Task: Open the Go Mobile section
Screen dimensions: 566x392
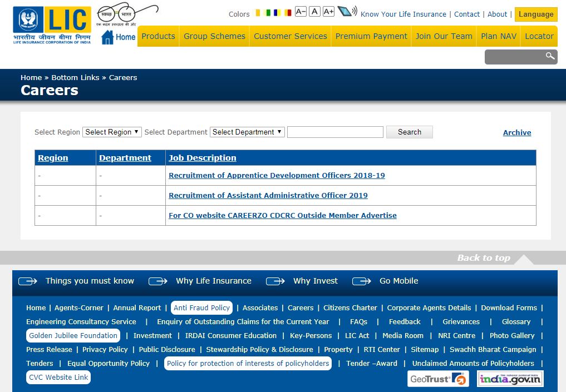Action: click(x=399, y=281)
